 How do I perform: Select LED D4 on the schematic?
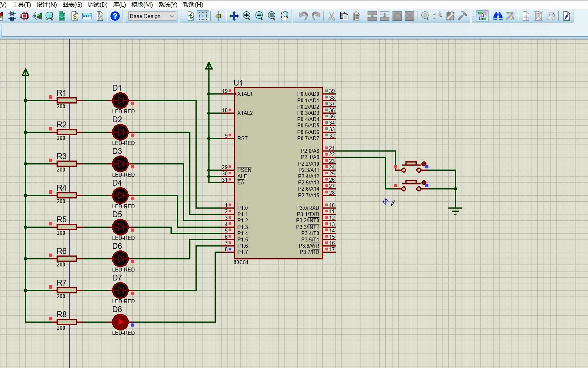[x=120, y=195]
